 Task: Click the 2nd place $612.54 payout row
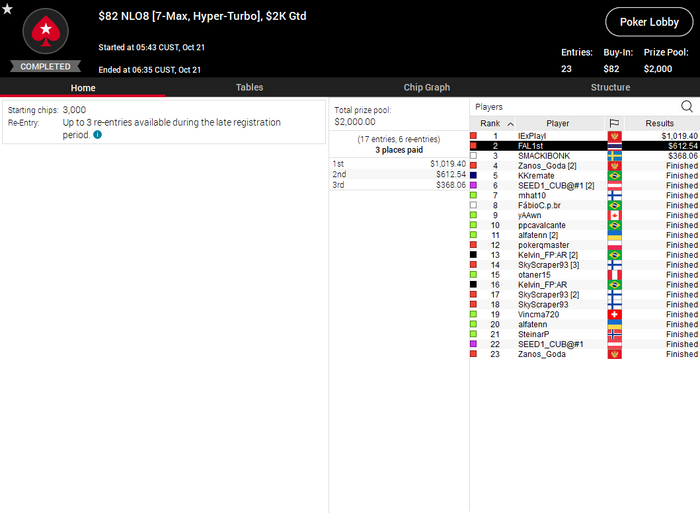pos(399,174)
